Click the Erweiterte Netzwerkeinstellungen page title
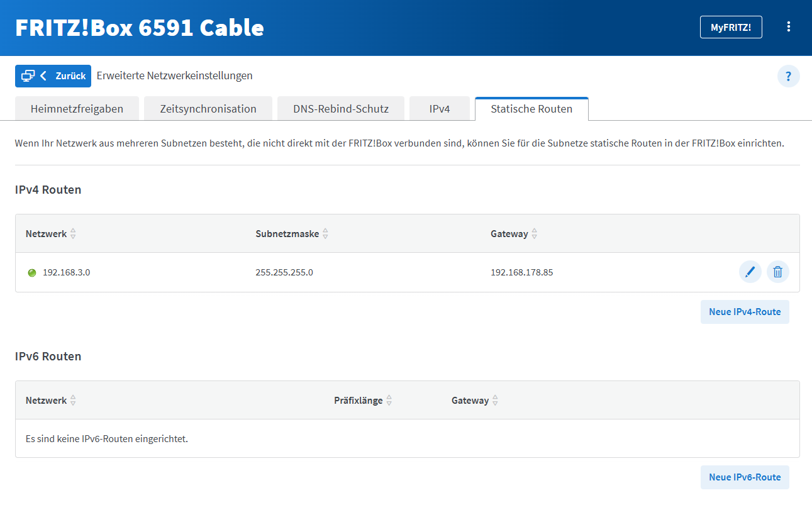Image resolution: width=812 pixels, height=505 pixels. (x=175, y=76)
